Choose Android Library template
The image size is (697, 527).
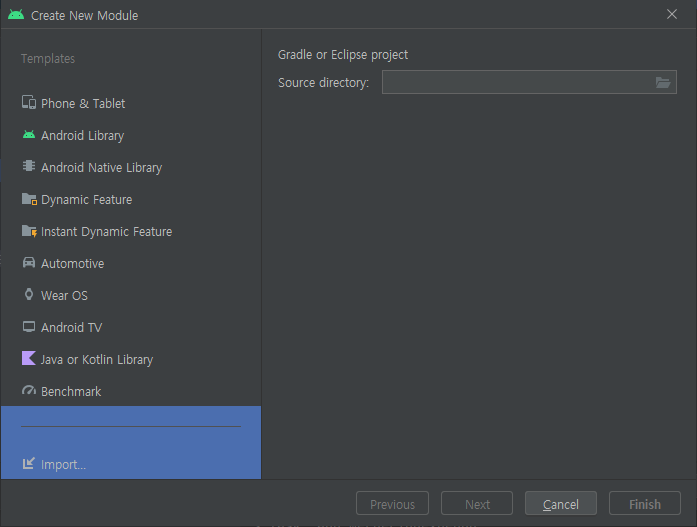131,135
